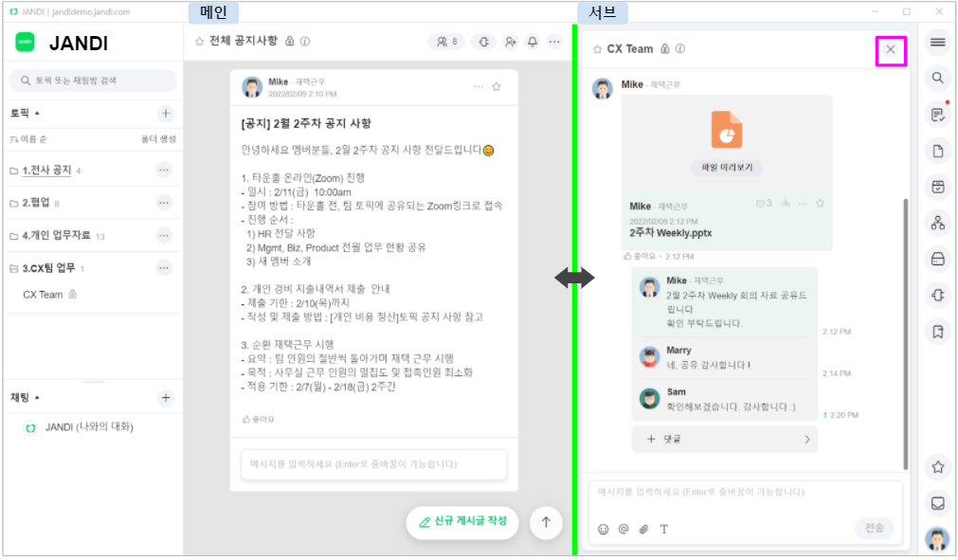Insert a mention using the @ icon

click(624, 530)
